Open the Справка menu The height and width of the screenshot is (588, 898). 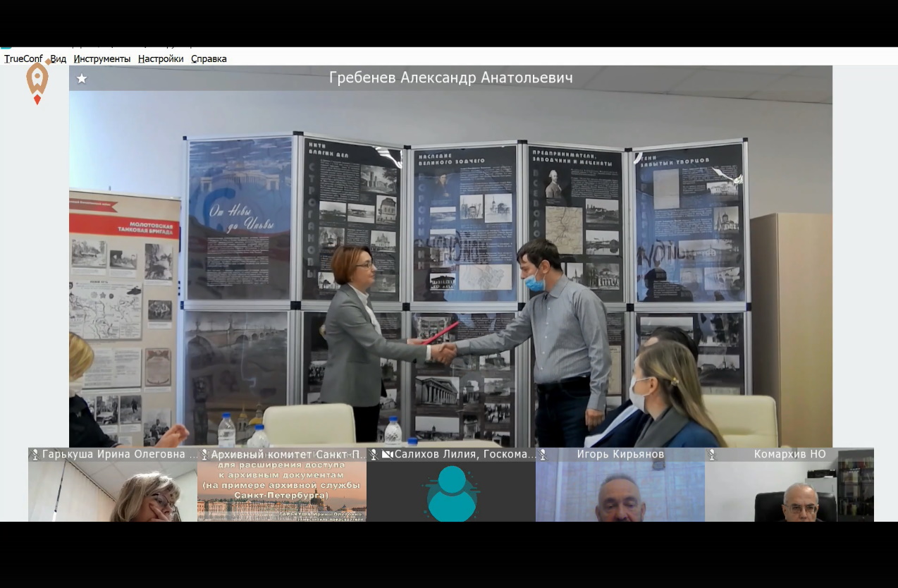click(209, 59)
